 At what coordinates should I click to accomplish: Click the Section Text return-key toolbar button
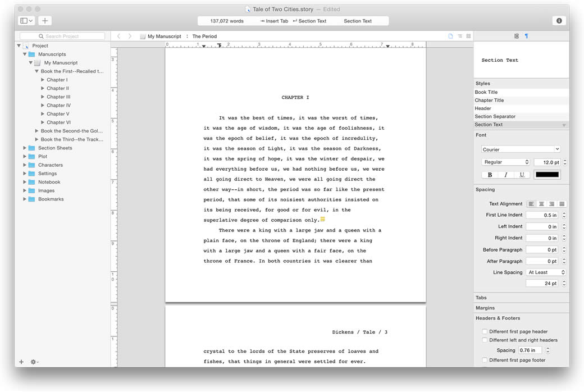click(x=309, y=21)
